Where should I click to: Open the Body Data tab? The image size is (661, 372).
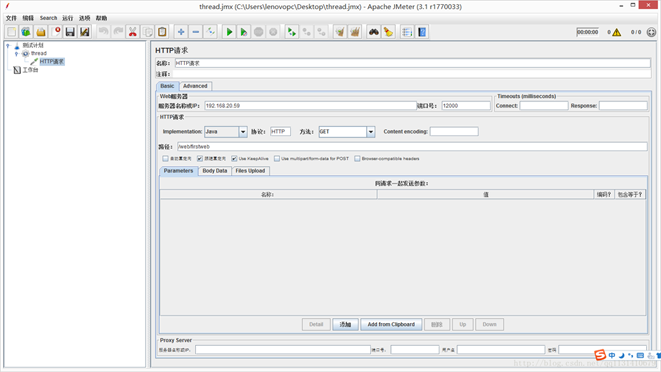point(215,171)
